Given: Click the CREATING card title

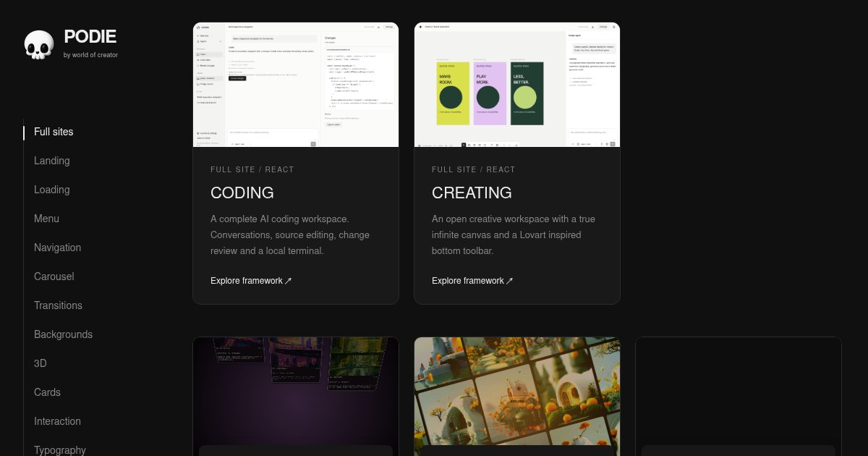Looking at the screenshot, I should pyautogui.click(x=472, y=193).
